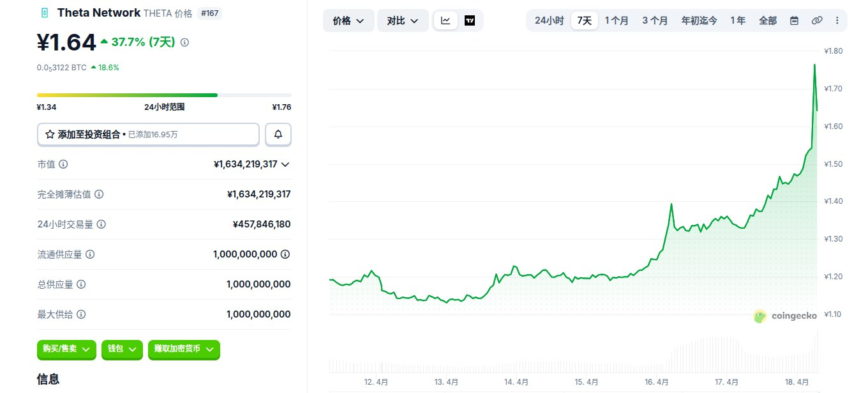This screenshot has height=393, width=868.
Task: Select the 全部 time range
Action: point(768,20)
